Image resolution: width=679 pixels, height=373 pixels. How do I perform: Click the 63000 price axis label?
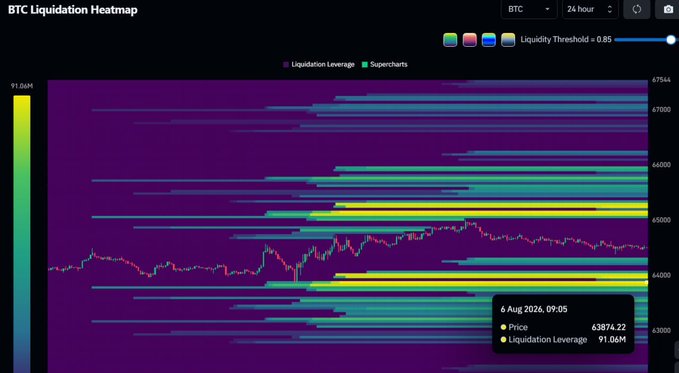click(x=661, y=330)
